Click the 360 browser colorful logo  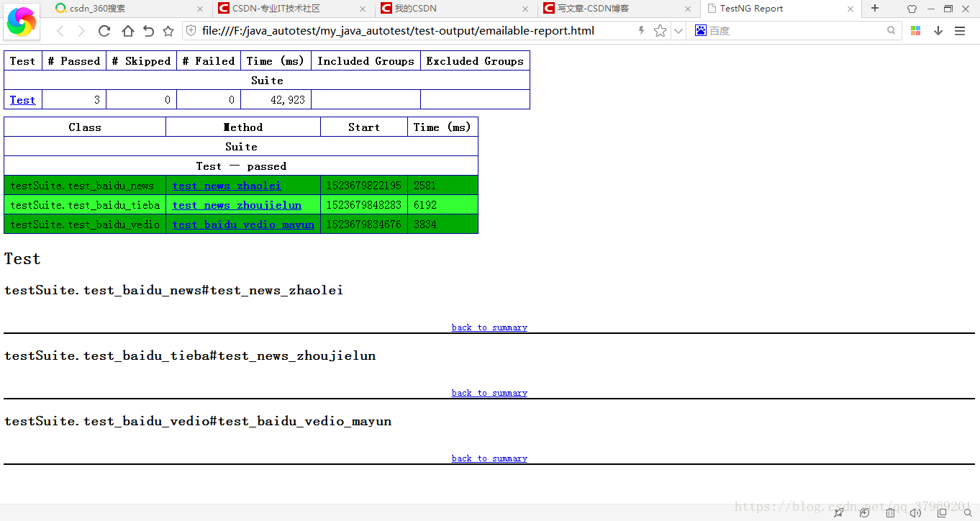[21, 22]
